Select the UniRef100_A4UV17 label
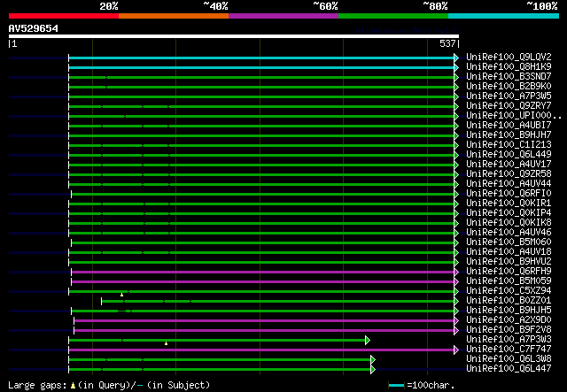The height and width of the screenshot is (392, 567). point(509,165)
